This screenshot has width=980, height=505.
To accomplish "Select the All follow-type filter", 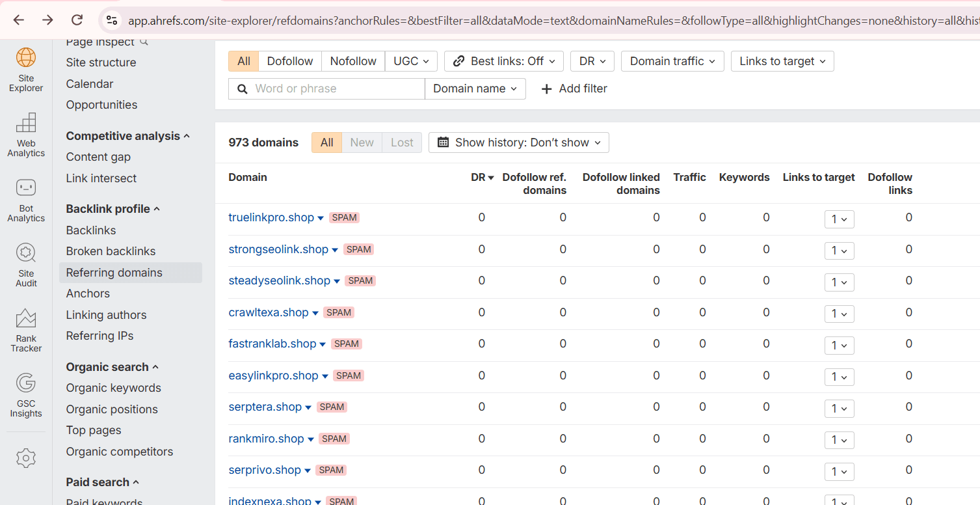I will point(244,61).
